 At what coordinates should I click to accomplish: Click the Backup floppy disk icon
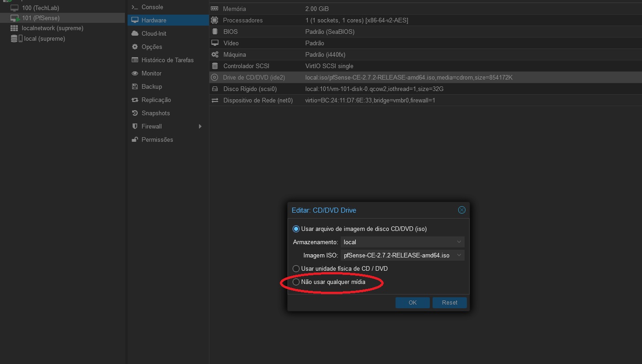pyautogui.click(x=135, y=86)
